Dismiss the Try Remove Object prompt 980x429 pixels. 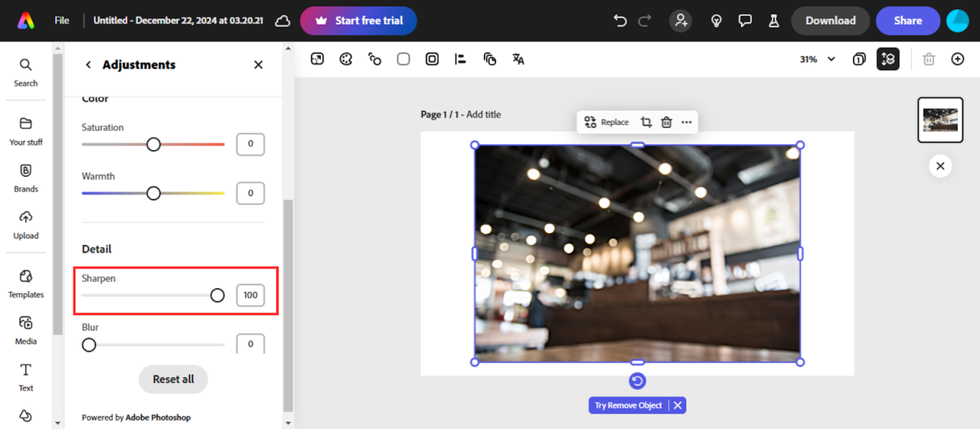pyautogui.click(x=678, y=405)
